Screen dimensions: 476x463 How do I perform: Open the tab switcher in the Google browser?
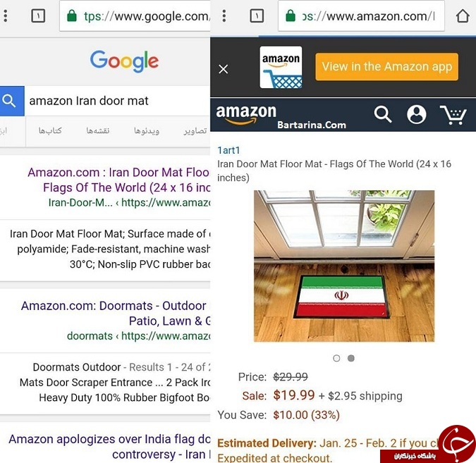pyautogui.click(x=38, y=16)
